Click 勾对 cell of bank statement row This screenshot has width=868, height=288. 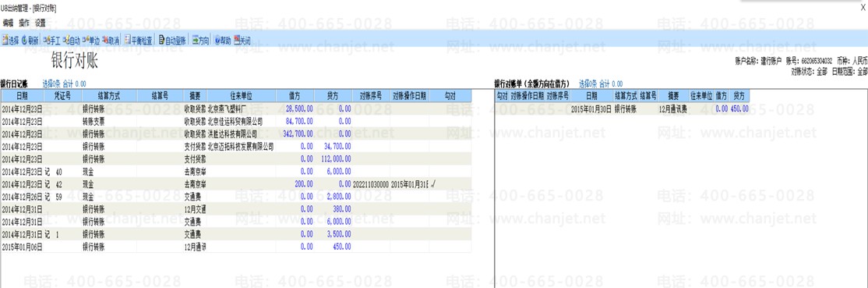click(x=502, y=109)
